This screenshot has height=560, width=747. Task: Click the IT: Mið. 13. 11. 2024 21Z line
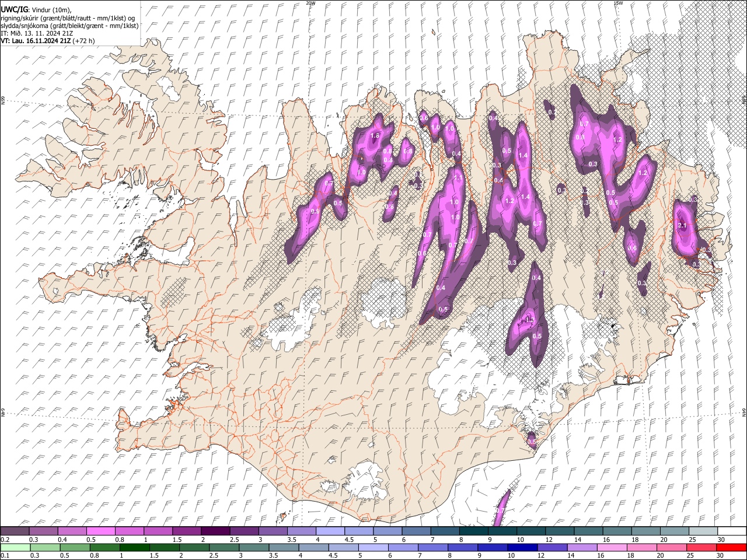37,33
